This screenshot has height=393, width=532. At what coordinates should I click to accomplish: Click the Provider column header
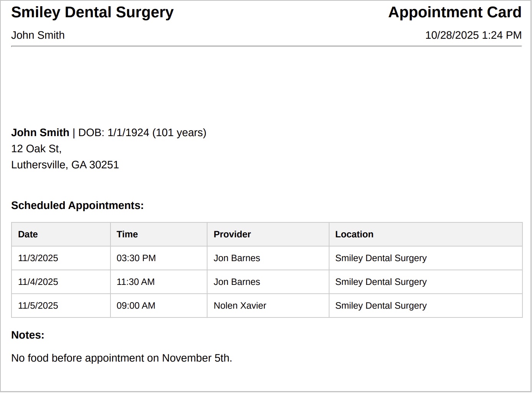click(x=232, y=234)
